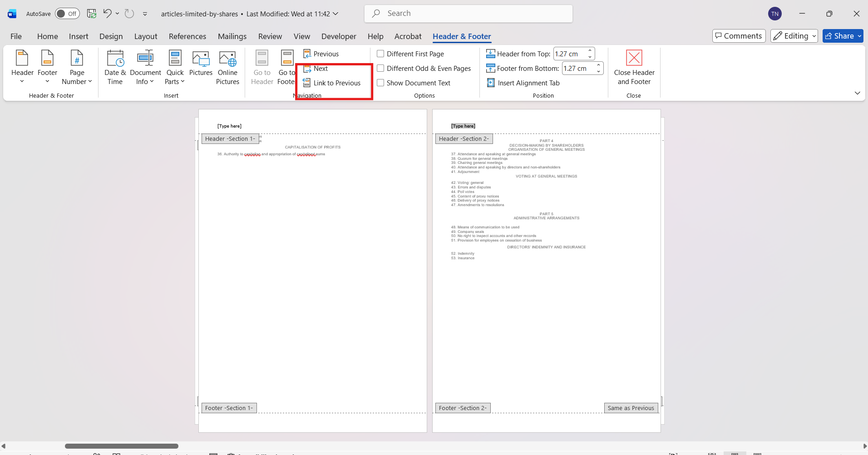Toggle Link to Previous
Screen dimensions: 868x455
coord(332,83)
